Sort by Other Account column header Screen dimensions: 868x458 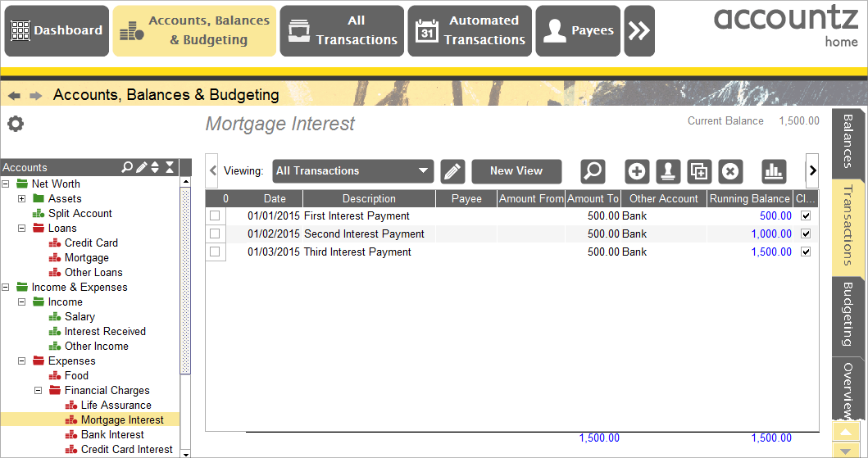pos(664,198)
